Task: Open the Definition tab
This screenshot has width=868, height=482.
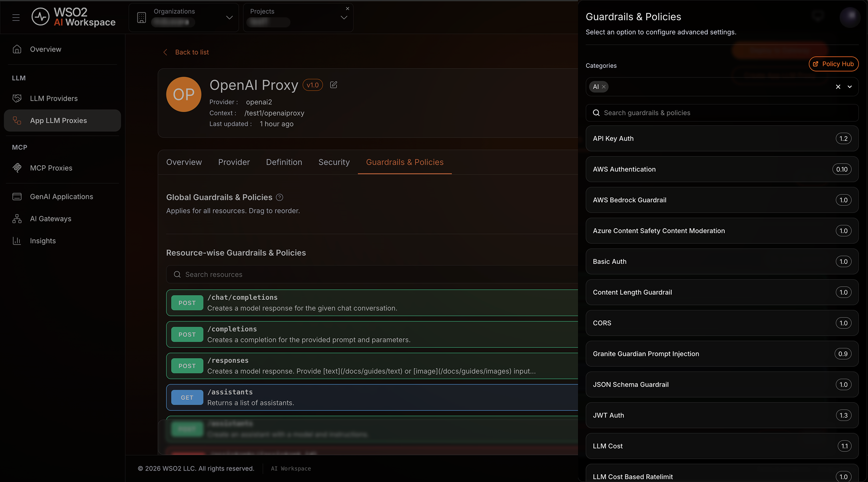Action: (x=284, y=162)
